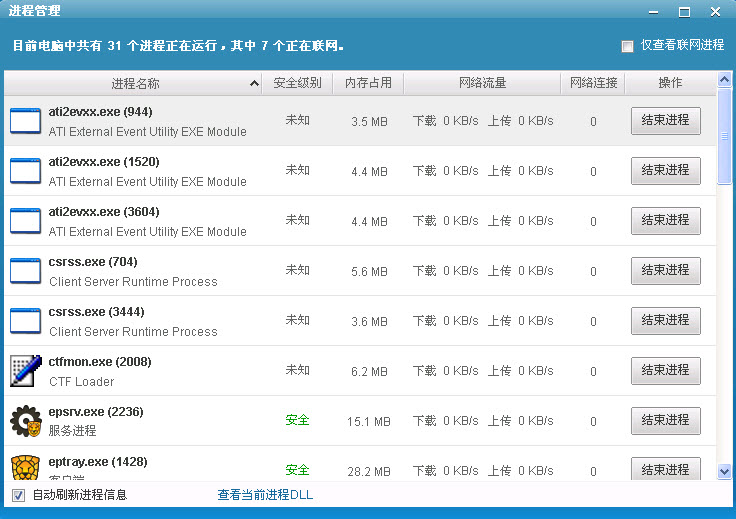Sort by 安全级别 column header
The image size is (736, 519).
pyautogui.click(x=297, y=83)
